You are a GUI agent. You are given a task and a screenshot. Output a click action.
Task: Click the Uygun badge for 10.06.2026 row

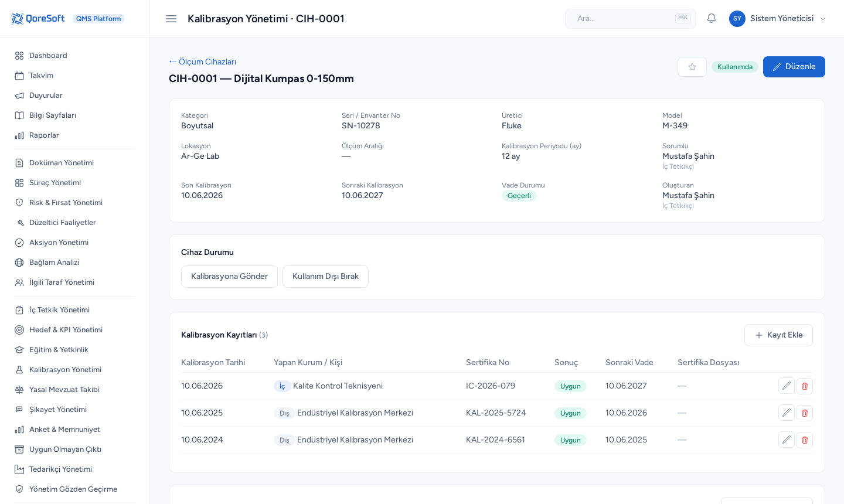[570, 386]
